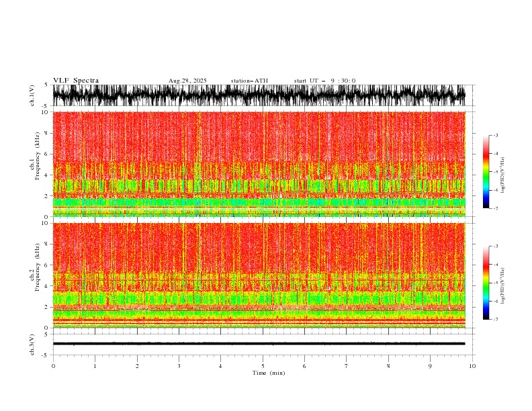
Task: Click upper colorbar 'log(PSD)(V²/Hz)' label
Action: pos(502,175)
